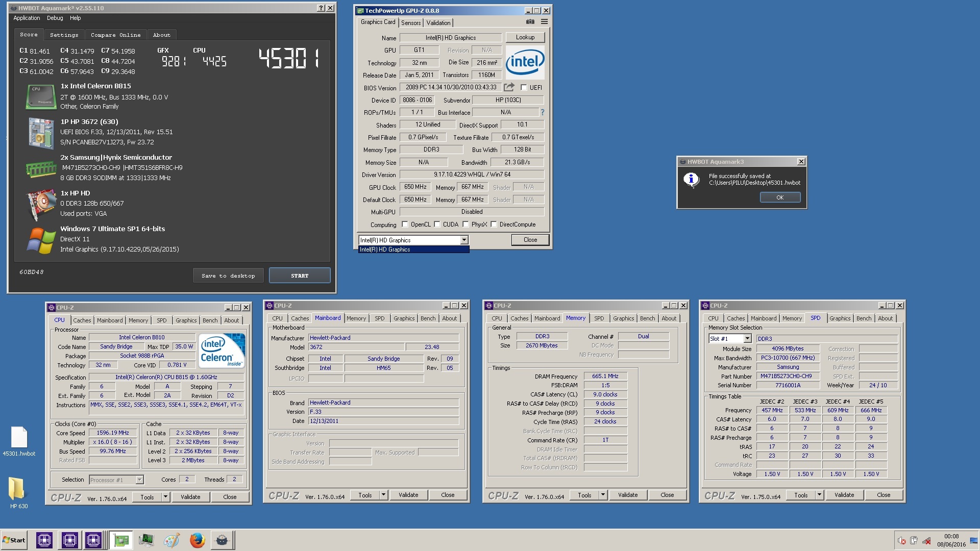
Task: Click the total score 45301 readout
Action: click(x=289, y=58)
